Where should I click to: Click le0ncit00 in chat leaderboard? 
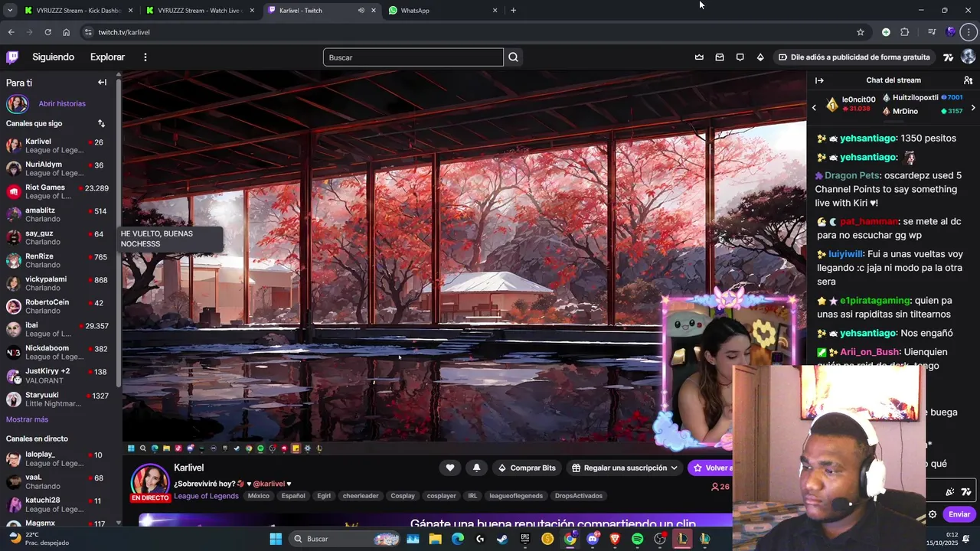858,99
